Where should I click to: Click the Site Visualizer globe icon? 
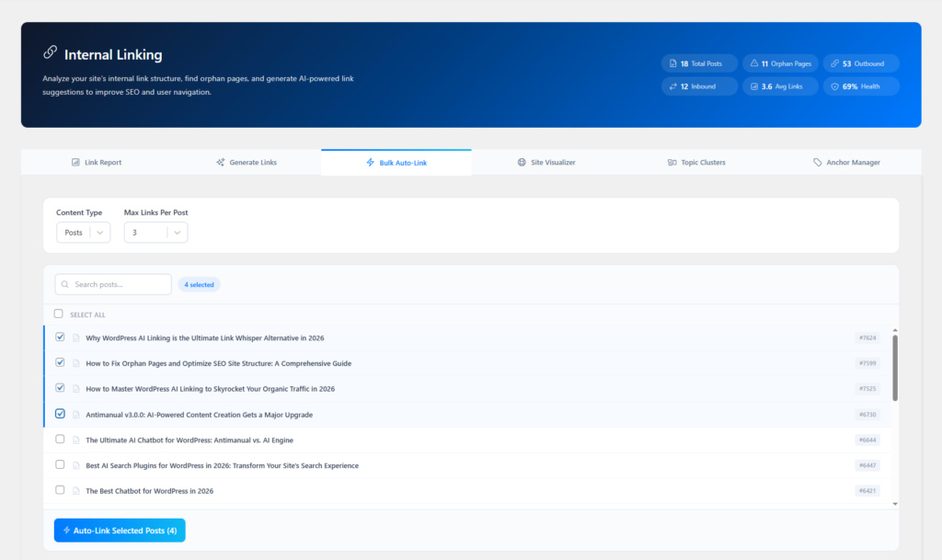(522, 163)
